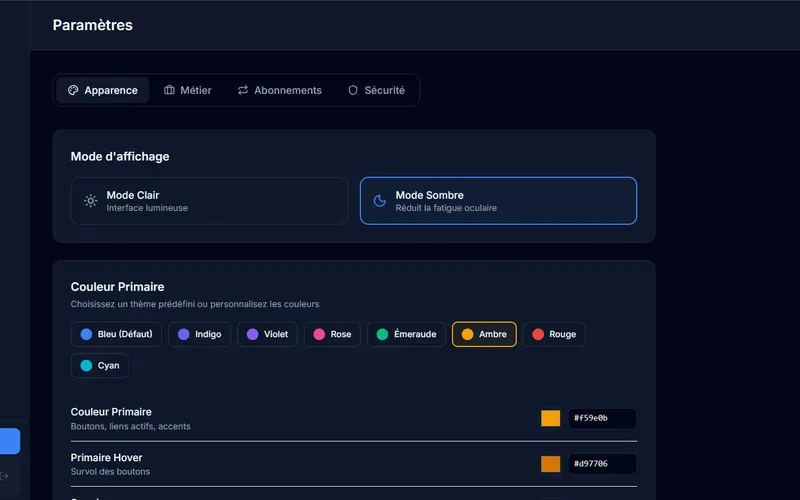
Task: Click the shield icon beside Sécurité
Action: pos(353,90)
